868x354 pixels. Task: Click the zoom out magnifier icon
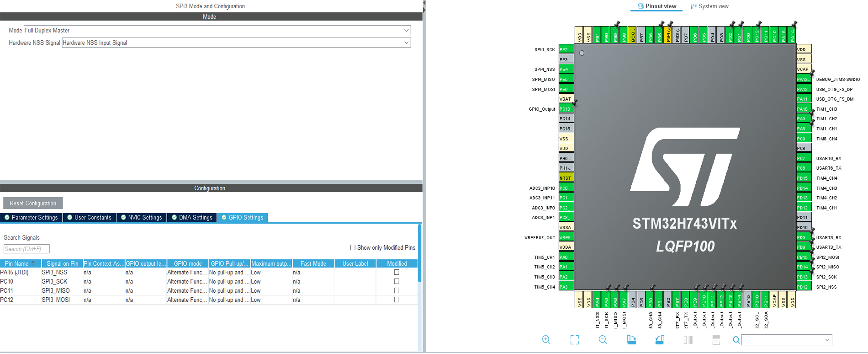coord(603,340)
